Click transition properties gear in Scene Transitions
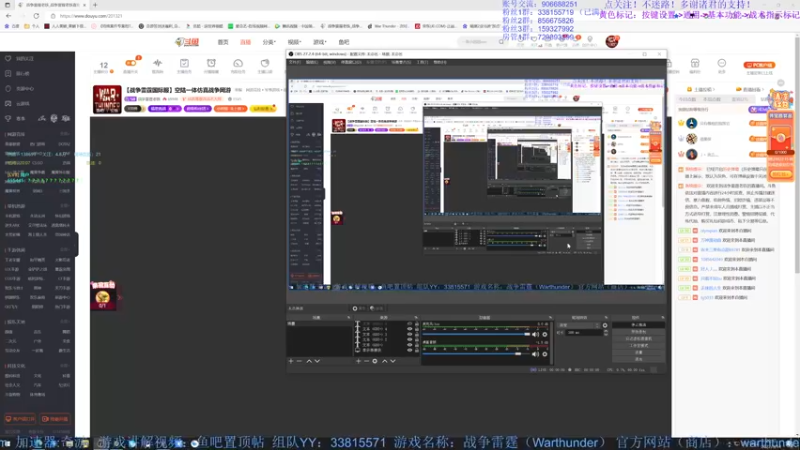800x450 pixels. 605,325
